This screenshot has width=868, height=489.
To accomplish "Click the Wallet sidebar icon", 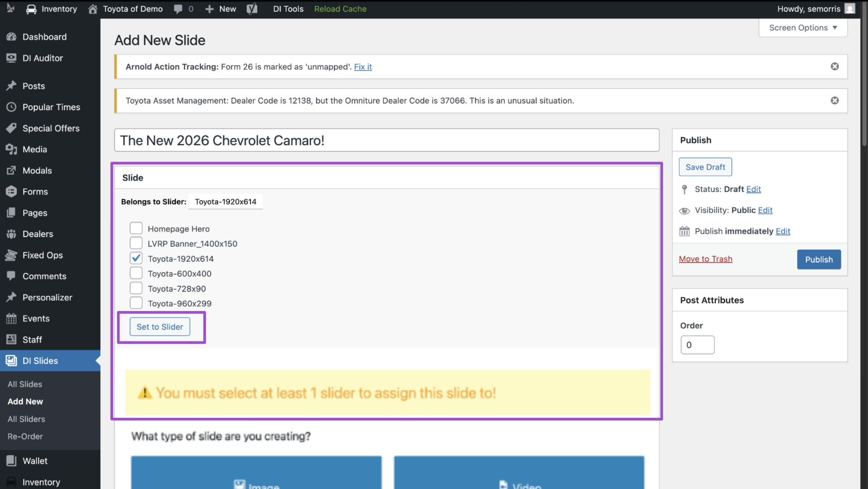I will click(11, 461).
